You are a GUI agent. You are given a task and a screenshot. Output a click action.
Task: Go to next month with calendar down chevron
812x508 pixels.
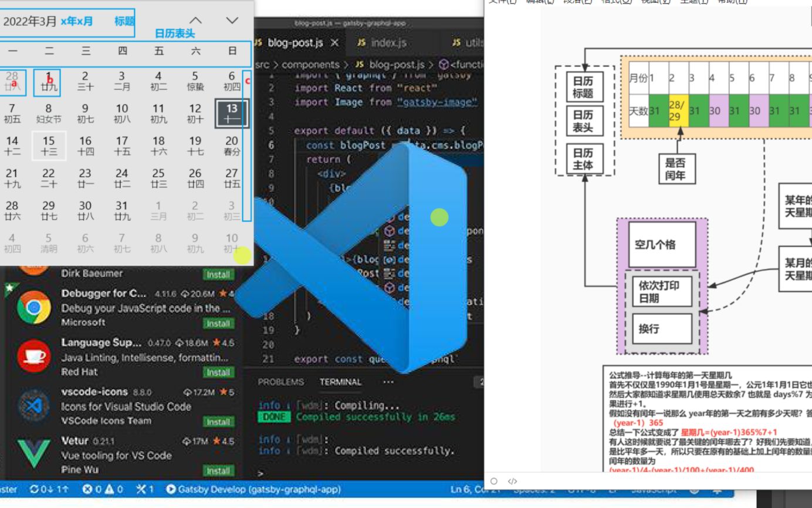(x=232, y=21)
